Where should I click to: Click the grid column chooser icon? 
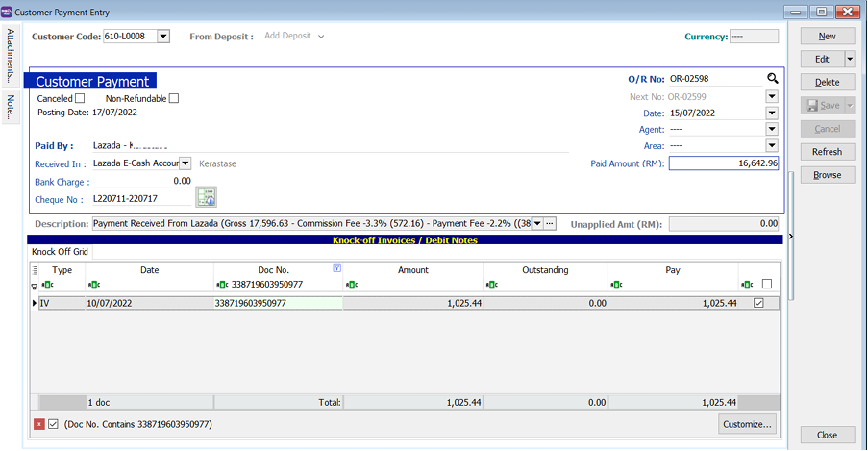point(36,270)
